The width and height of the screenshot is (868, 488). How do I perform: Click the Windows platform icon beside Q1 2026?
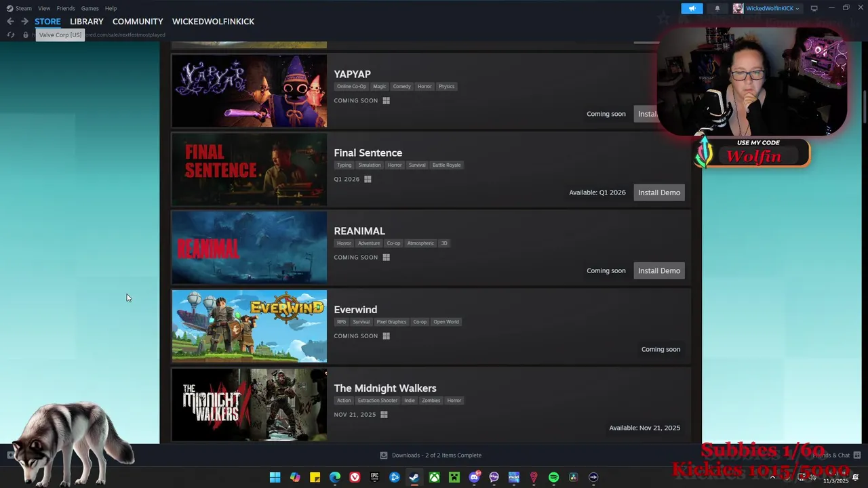coord(368,179)
